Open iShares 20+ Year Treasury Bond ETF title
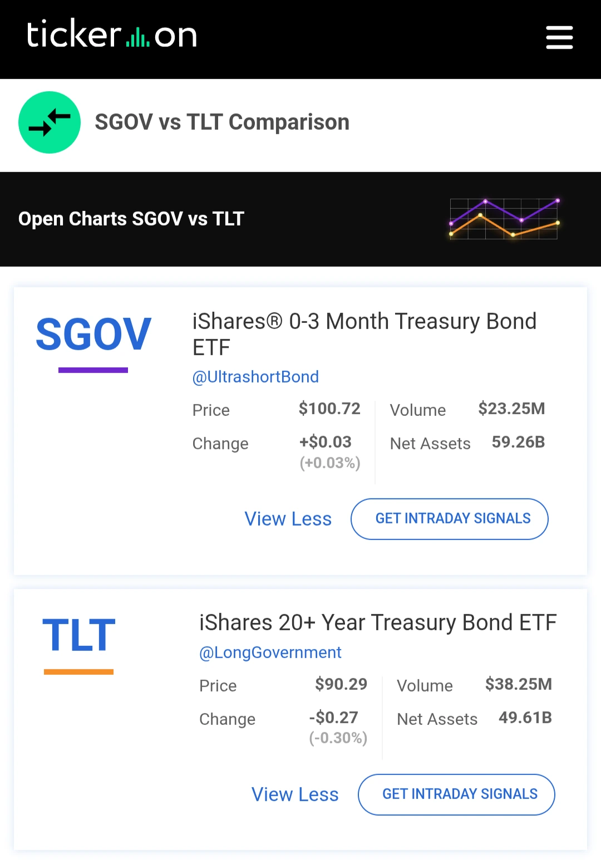 click(x=378, y=622)
